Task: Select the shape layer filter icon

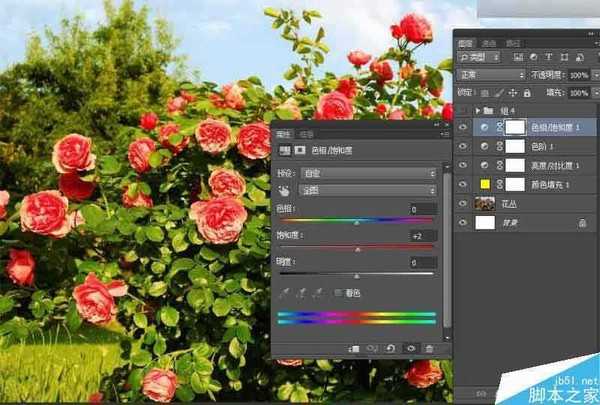Action: [x=564, y=57]
